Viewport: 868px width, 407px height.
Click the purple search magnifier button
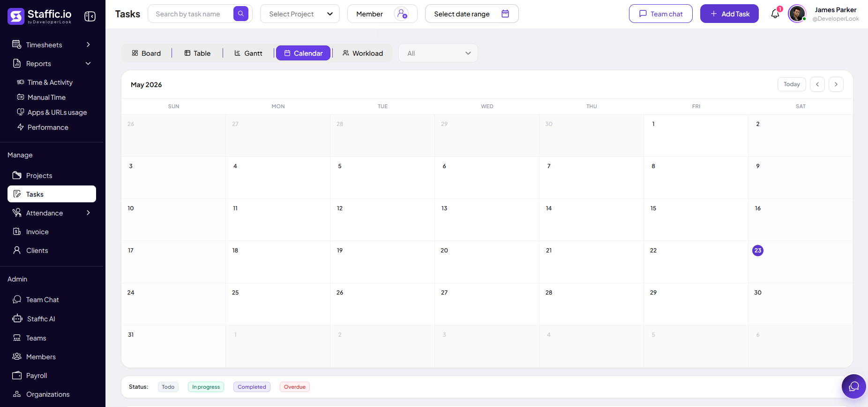click(241, 14)
